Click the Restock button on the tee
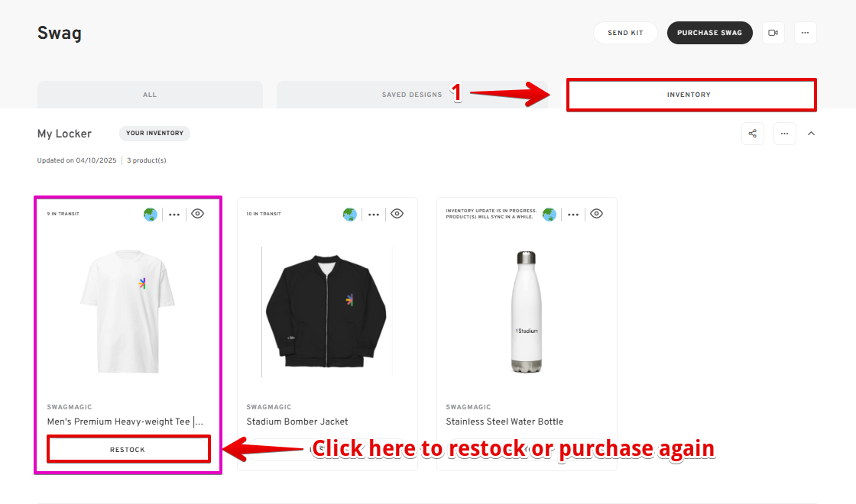The image size is (856, 504). 128,450
